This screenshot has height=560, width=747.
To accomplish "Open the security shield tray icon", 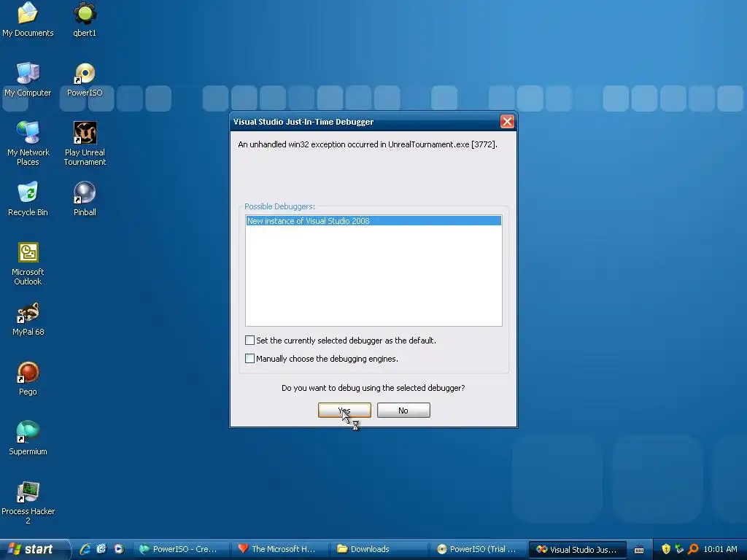I will coord(666,549).
